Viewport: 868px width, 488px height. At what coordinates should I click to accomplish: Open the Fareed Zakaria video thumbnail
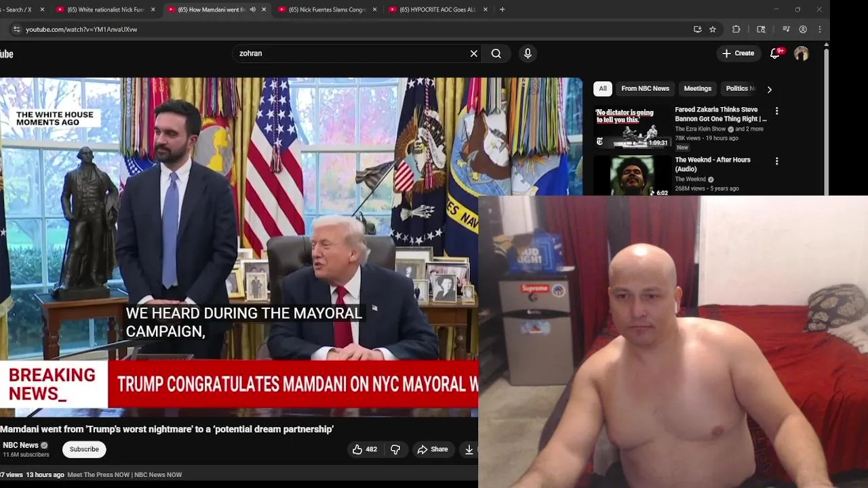pos(632,127)
